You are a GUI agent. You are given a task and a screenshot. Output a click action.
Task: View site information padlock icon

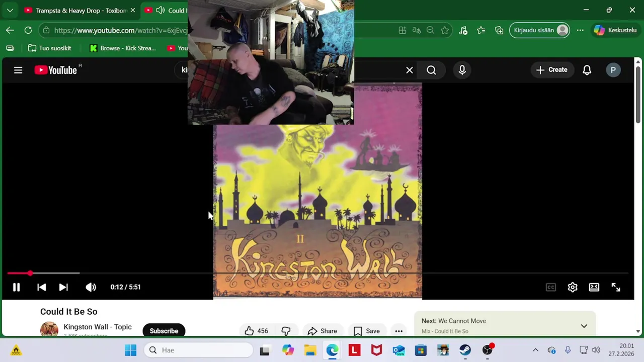pyautogui.click(x=46, y=30)
